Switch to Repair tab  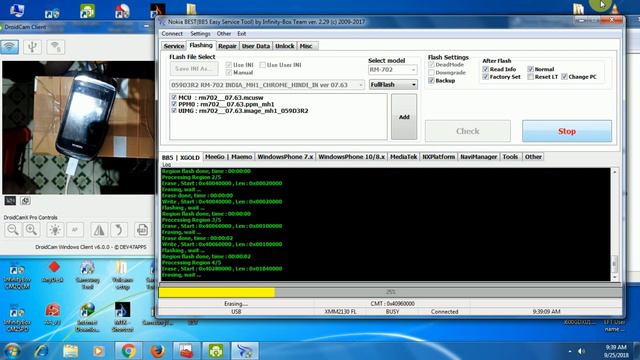[x=227, y=46]
